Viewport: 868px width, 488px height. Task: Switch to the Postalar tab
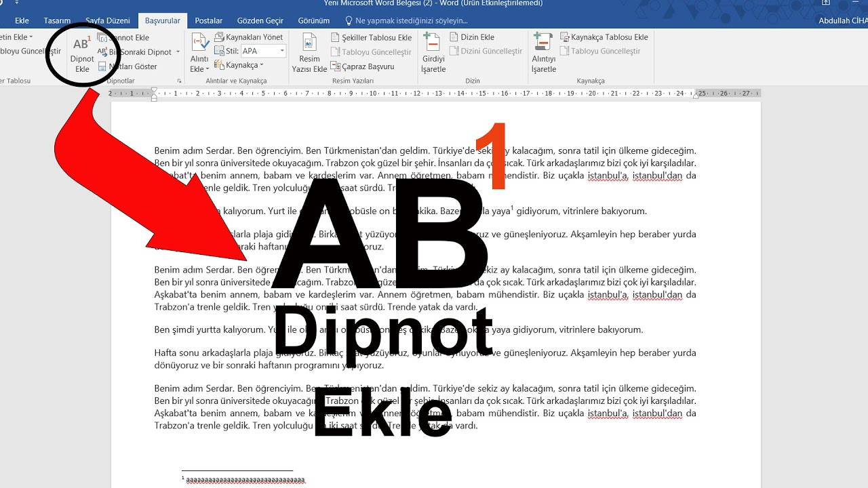click(x=209, y=21)
